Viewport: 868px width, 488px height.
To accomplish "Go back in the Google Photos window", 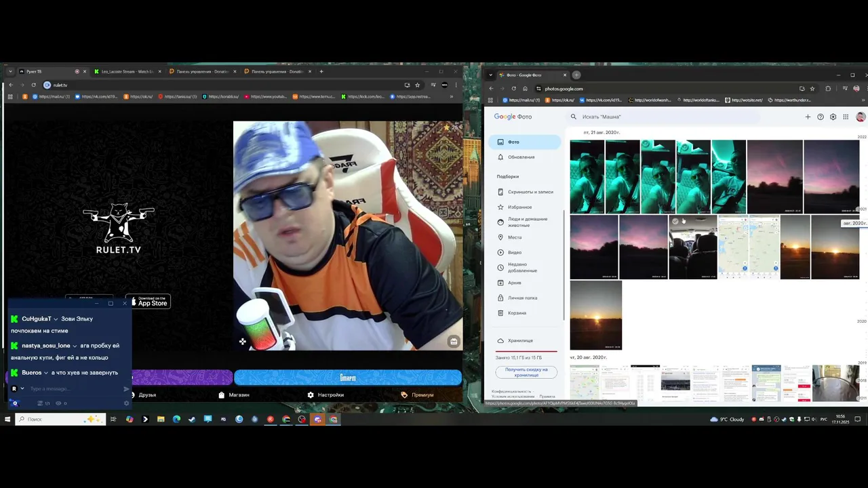I will coord(492,88).
